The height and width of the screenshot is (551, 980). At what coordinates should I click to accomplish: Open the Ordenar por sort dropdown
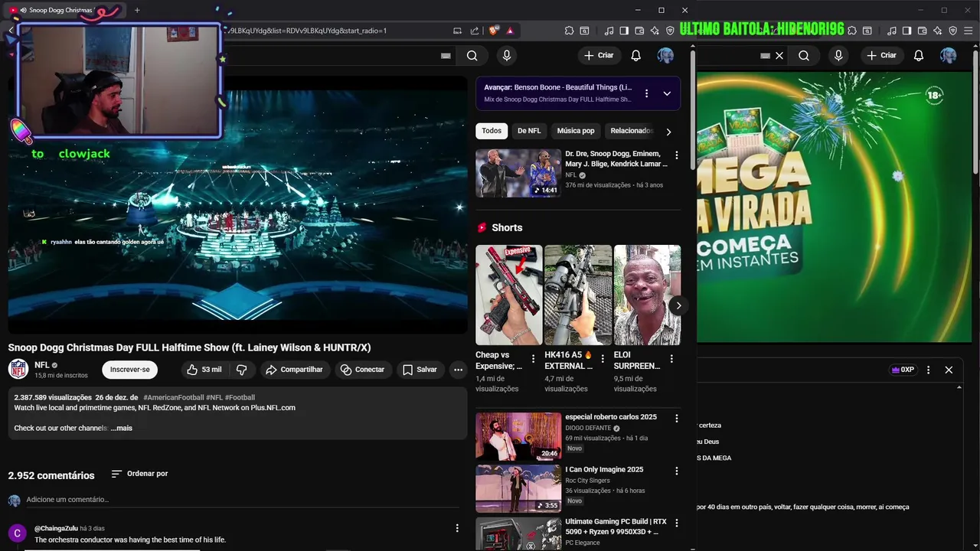tap(139, 474)
